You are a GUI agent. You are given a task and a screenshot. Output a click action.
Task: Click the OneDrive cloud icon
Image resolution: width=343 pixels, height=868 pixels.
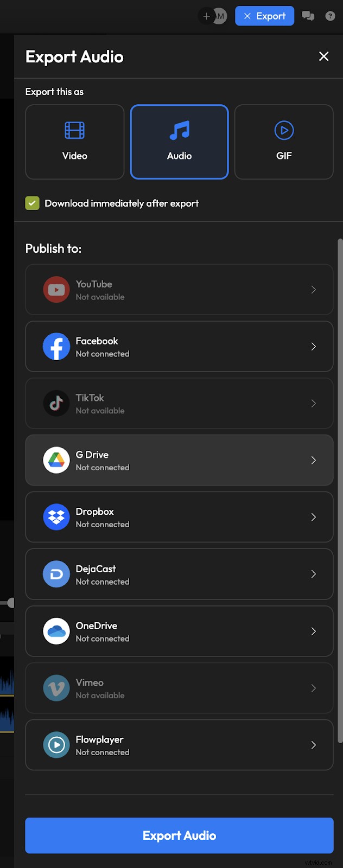pos(56,631)
